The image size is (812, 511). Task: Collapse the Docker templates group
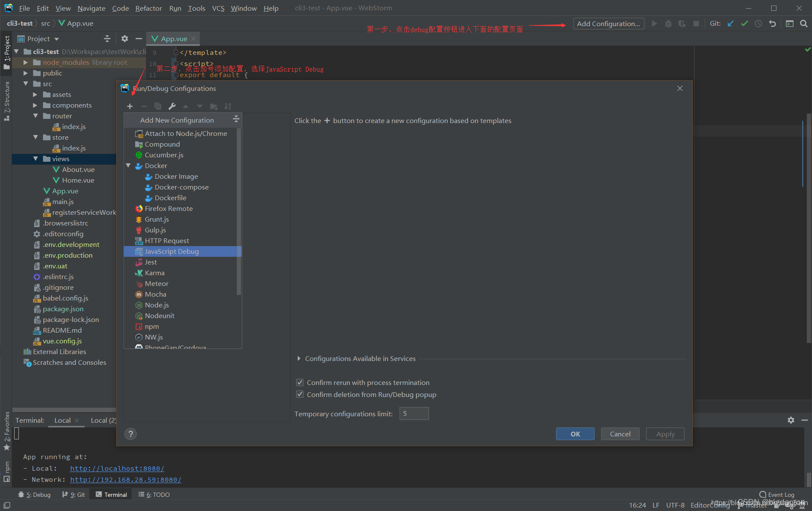[128, 165]
